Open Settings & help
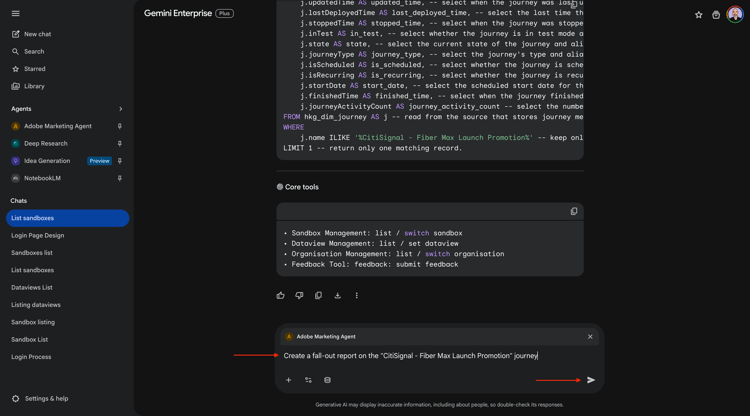Screen dimensions: 750x416 pyautogui.click(x=40, y=399)
